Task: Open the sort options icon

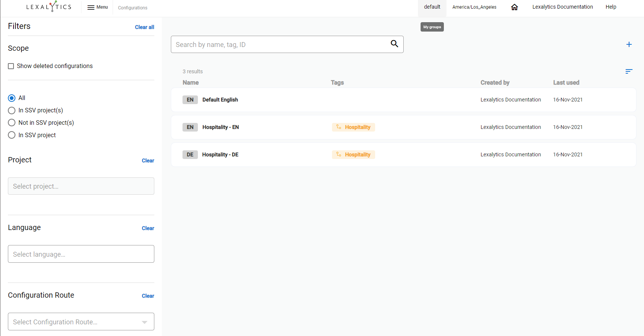Action: pyautogui.click(x=629, y=71)
